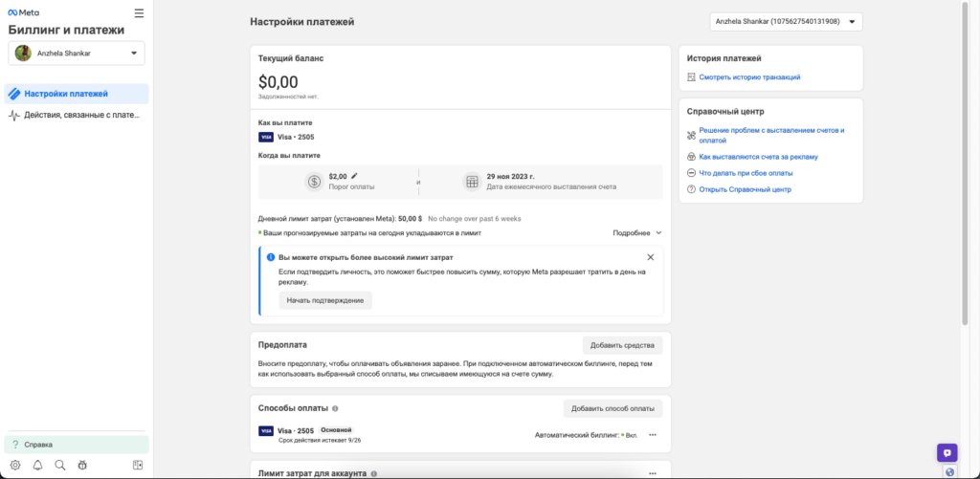
Task: Open Действия, связанные с платежами item
Action: tap(77, 116)
